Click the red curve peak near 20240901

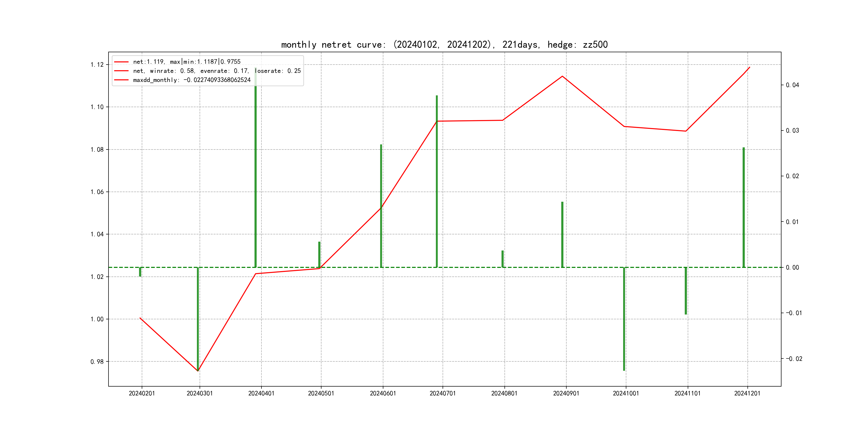(562, 77)
